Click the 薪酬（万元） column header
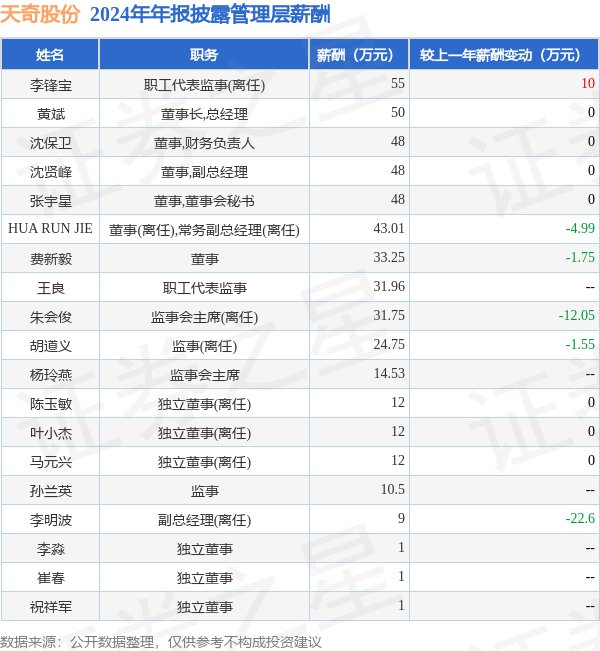This screenshot has width=600, height=651. (359, 54)
